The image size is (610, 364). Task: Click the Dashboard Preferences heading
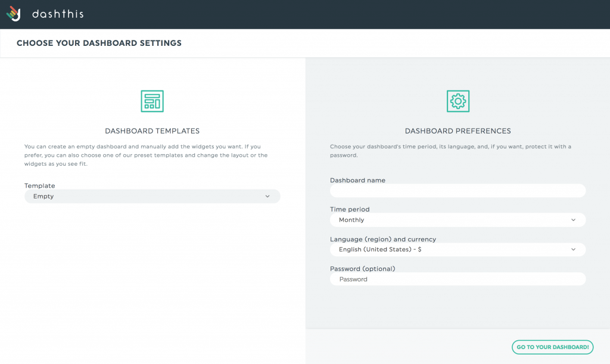click(458, 131)
